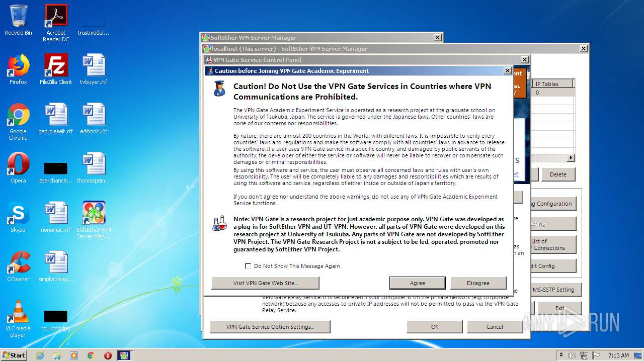Show hidden system tray icons
This screenshot has width=644, height=362.
[x=561, y=355]
